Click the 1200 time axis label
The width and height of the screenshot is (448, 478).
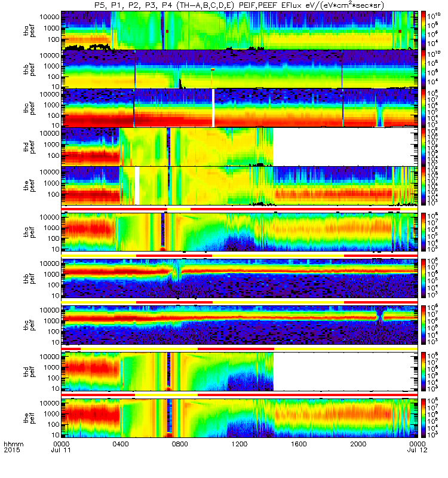[x=240, y=444]
